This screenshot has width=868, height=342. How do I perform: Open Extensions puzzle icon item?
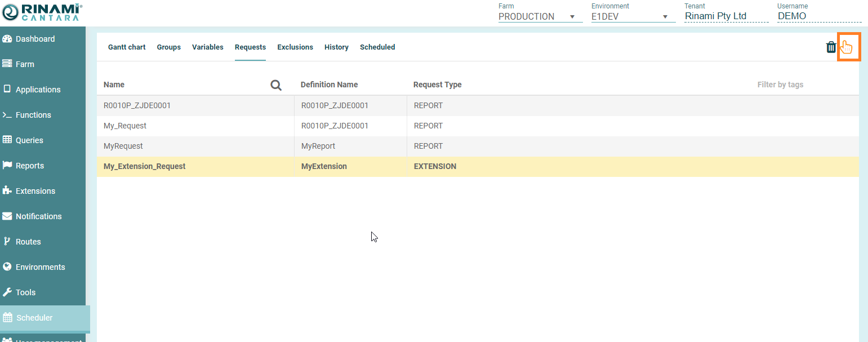coord(35,191)
